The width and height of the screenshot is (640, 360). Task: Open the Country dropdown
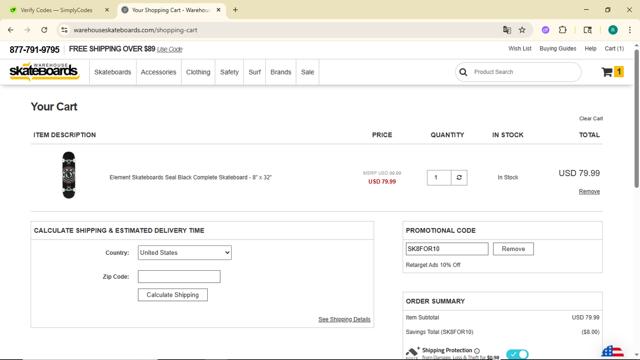tap(184, 253)
